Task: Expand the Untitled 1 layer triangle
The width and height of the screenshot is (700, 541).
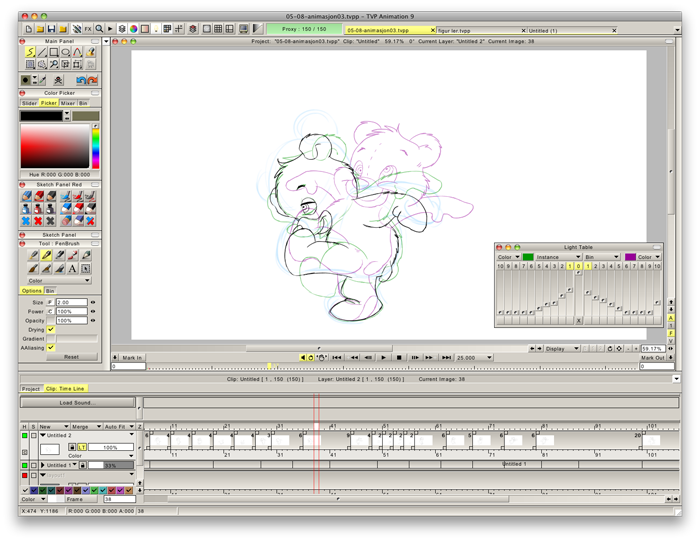Action: click(43, 465)
